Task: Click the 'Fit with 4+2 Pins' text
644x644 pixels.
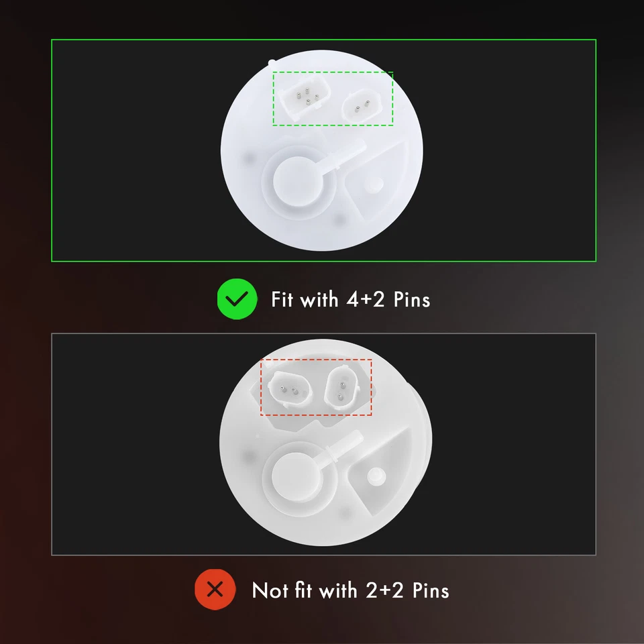Action: (351, 299)
